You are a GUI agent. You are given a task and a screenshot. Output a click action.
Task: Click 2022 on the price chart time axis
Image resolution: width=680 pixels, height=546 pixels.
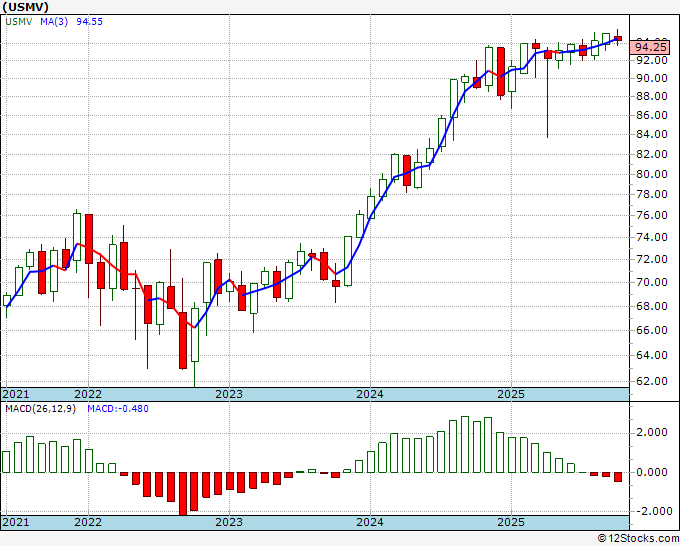point(88,394)
